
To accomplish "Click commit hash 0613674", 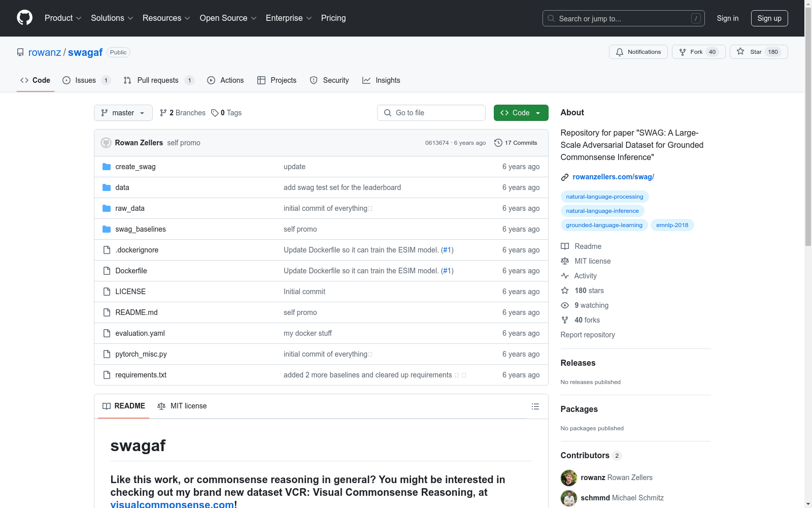I will coord(437,143).
